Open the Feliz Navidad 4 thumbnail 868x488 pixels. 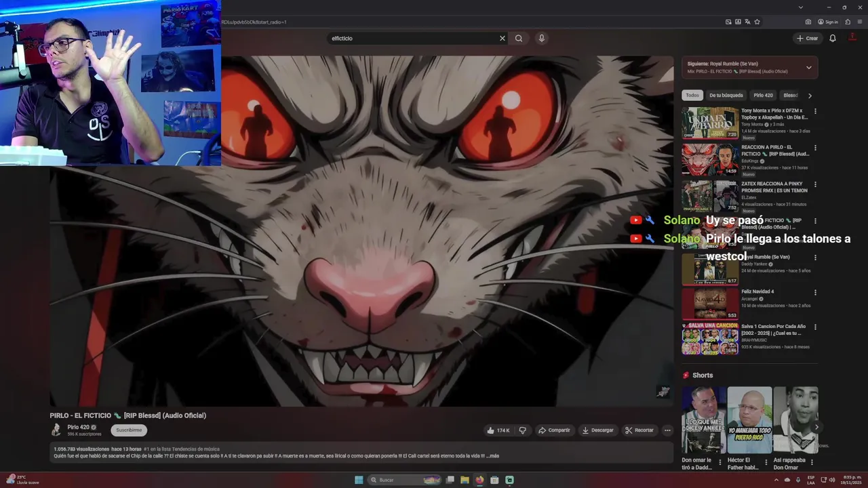pos(710,304)
